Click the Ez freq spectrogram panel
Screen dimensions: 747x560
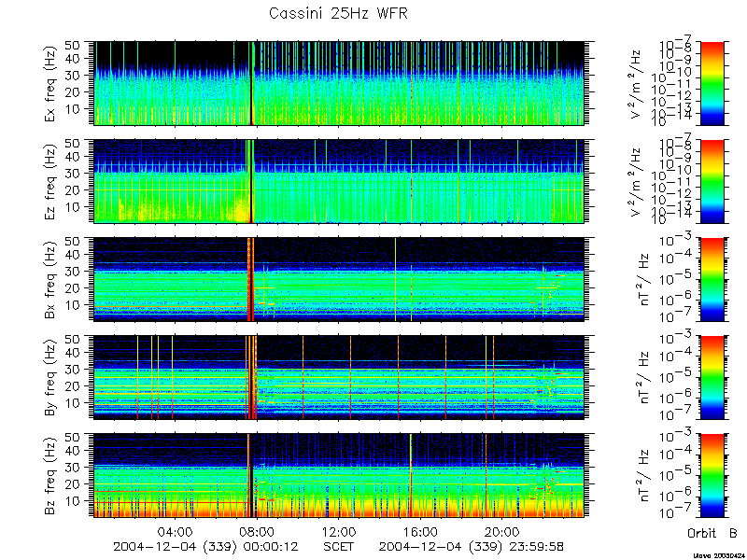click(x=339, y=181)
